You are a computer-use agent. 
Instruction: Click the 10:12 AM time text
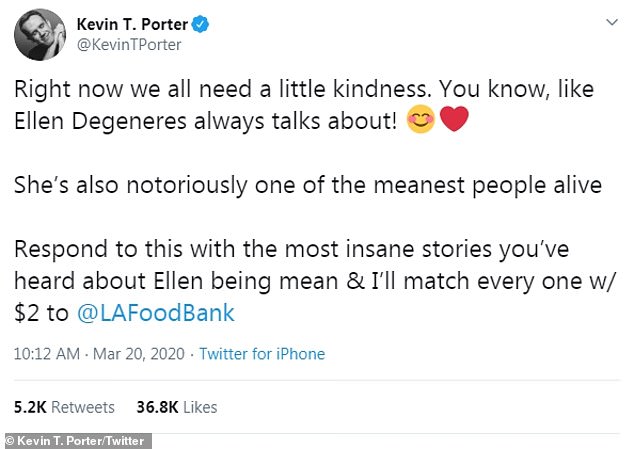coord(46,354)
